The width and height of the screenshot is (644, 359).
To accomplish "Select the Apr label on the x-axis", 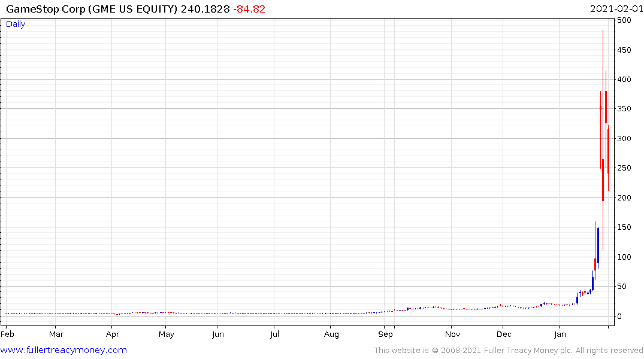I will click(113, 334).
